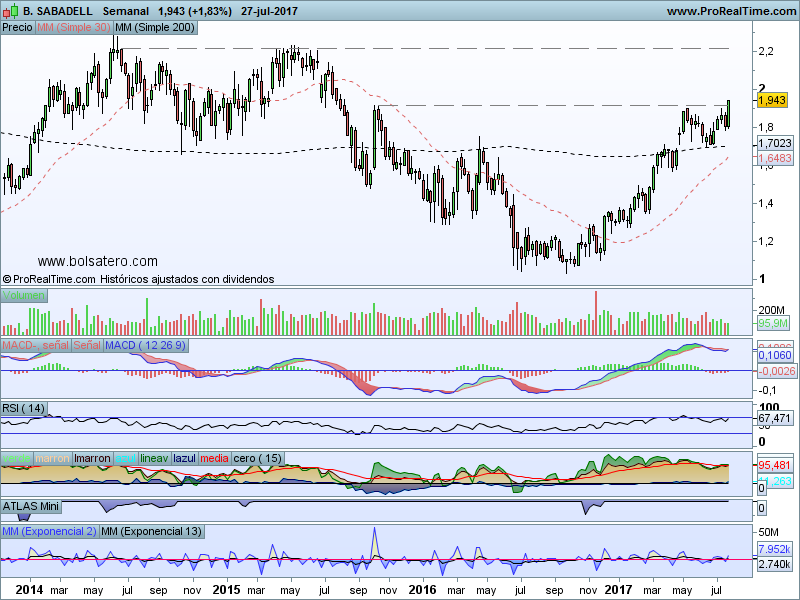Image resolution: width=800 pixels, height=600 pixels.
Task: Select the media series label
Action: point(214,458)
